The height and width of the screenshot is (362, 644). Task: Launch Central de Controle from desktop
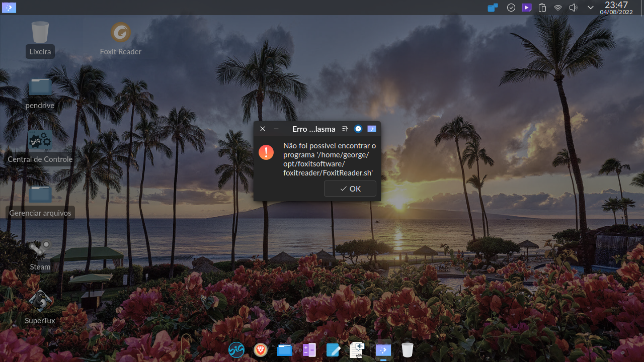[x=40, y=141]
